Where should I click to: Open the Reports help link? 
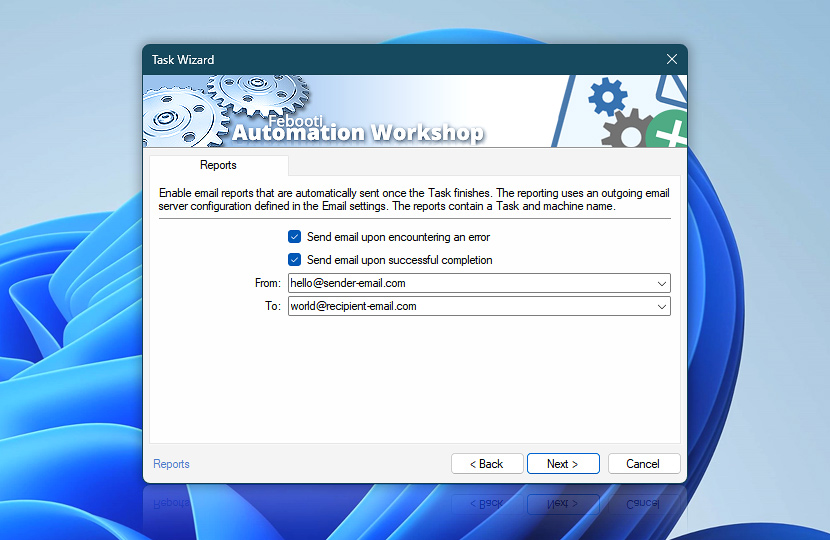coord(171,464)
